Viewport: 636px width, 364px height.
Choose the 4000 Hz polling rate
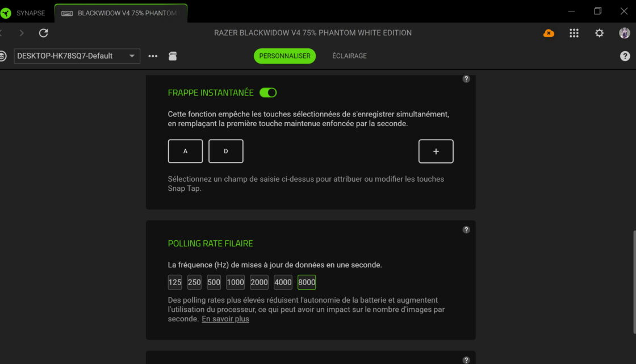click(x=283, y=282)
